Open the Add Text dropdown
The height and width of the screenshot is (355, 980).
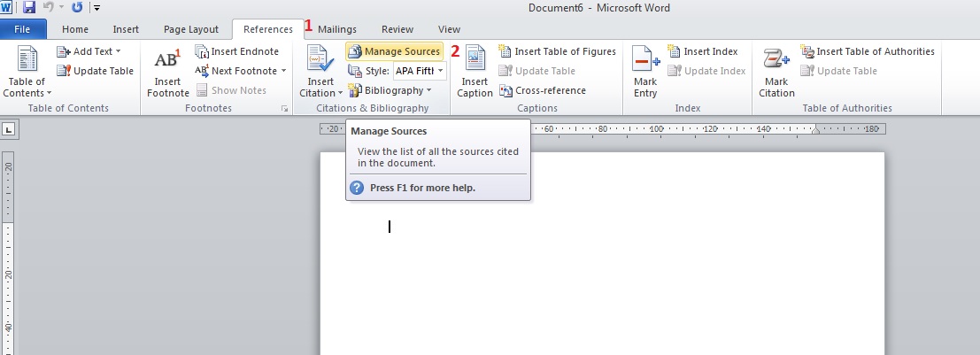[89, 51]
